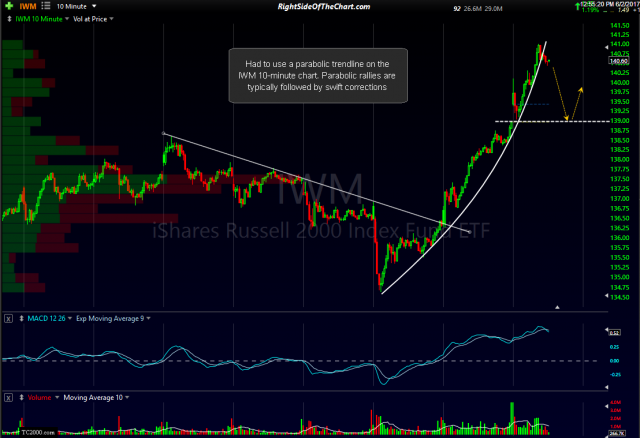Select the descending trendline left anchor point

click(x=164, y=133)
